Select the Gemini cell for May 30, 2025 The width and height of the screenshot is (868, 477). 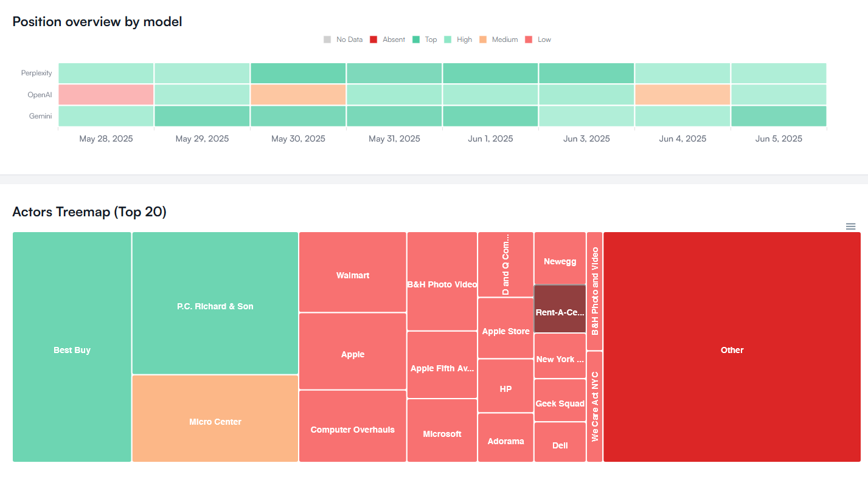298,116
